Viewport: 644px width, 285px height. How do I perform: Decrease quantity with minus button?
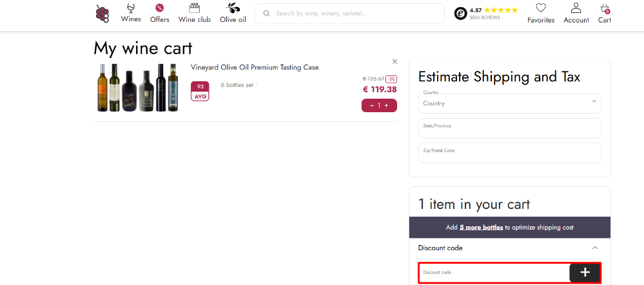point(372,106)
